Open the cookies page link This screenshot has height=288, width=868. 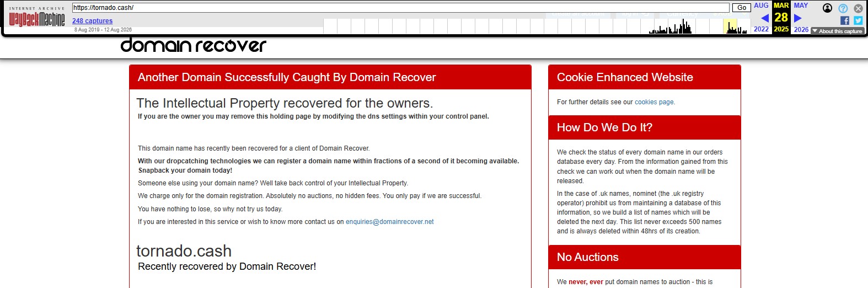pos(654,102)
